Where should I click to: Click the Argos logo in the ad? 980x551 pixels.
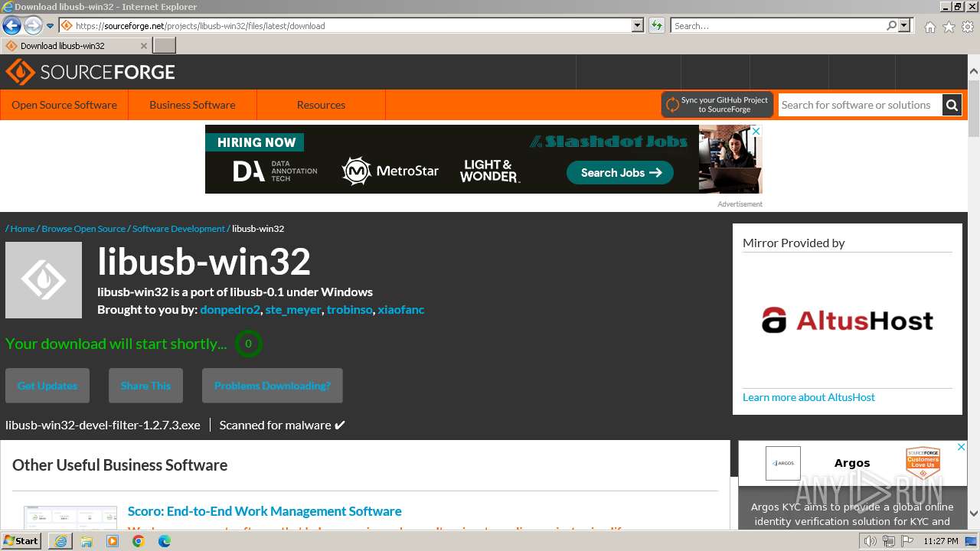point(783,463)
